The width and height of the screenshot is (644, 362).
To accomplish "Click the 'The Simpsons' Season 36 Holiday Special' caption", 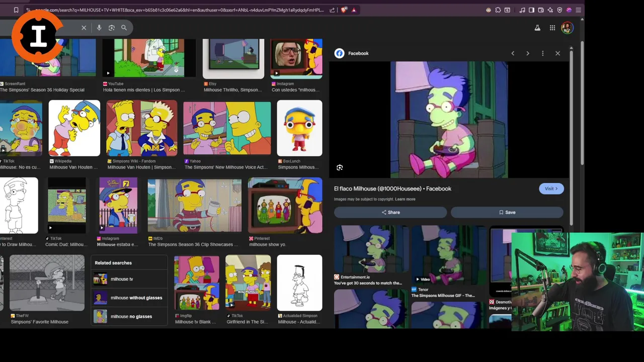I will pyautogui.click(x=42, y=90).
